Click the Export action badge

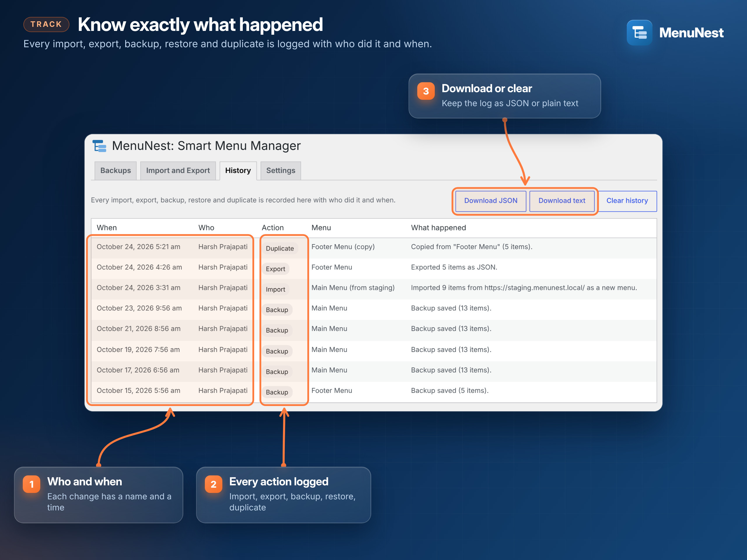[x=275, y=269]
